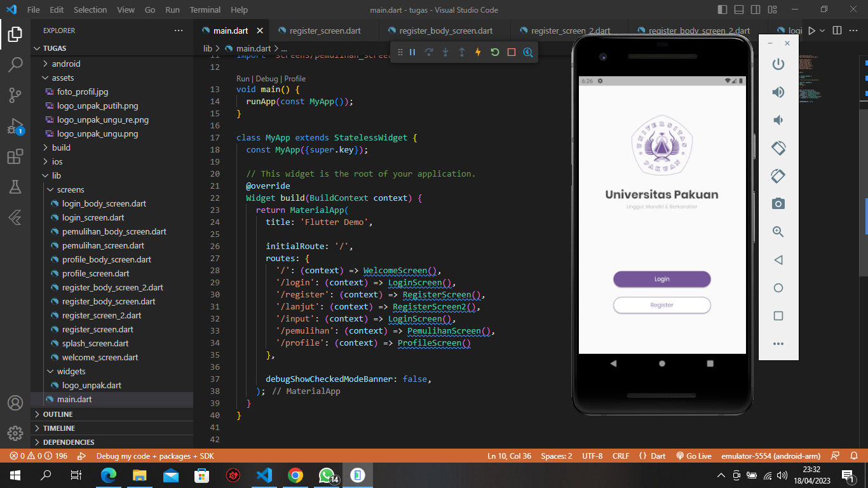Collapse the TUGAS project root
This screenshot has height=488, width=868.
[112, 48]
